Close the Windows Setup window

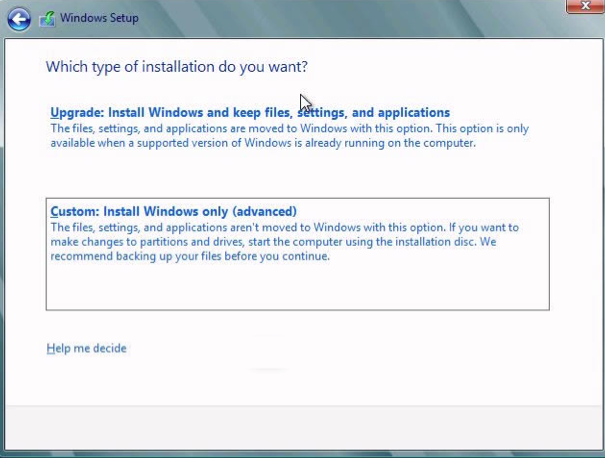pyautogui.click(x=582, y=7)
